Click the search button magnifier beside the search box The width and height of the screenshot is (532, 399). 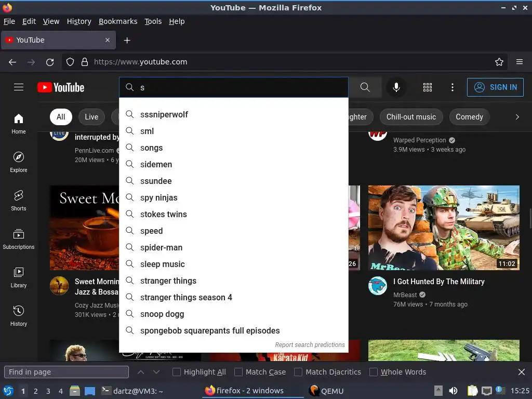tap(365, 87)
